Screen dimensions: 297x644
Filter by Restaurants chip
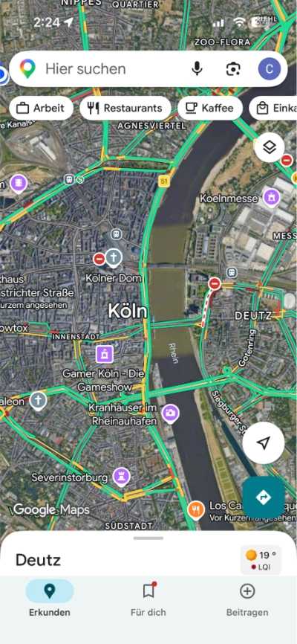[125, 108]
